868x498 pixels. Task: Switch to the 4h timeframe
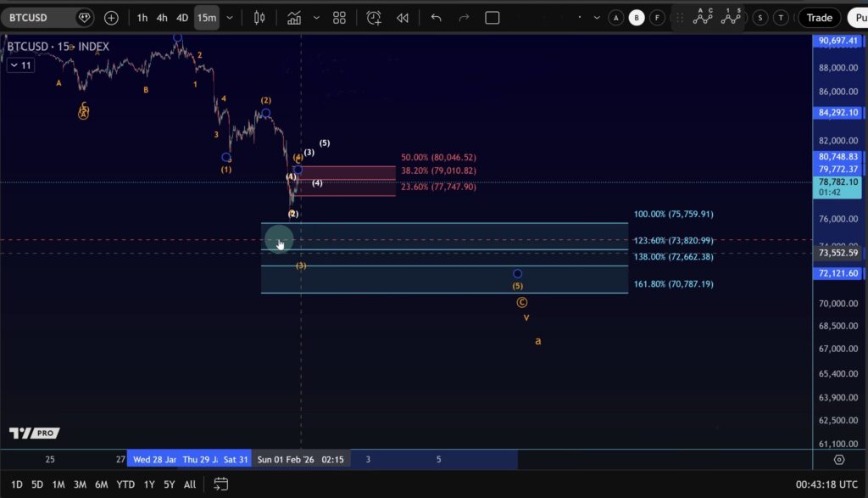point(162,18)
